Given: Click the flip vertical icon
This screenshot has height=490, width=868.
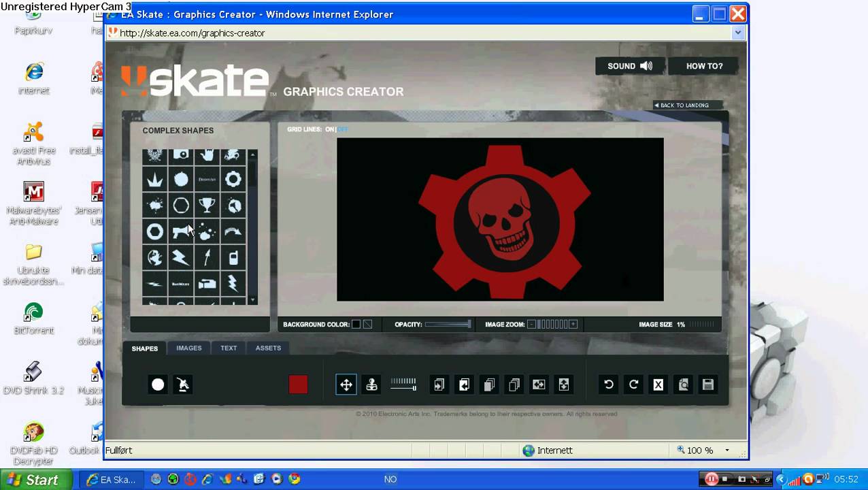Looking at the screenshot, I should pos(564,385).
